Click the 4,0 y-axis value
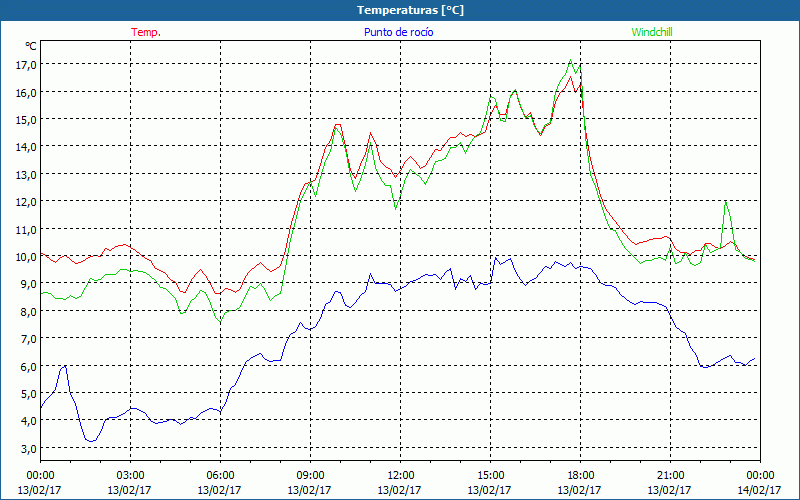Image resolution: width=800 pixels, height=500 pixels. pyautogui.click(x=30, y=421)
